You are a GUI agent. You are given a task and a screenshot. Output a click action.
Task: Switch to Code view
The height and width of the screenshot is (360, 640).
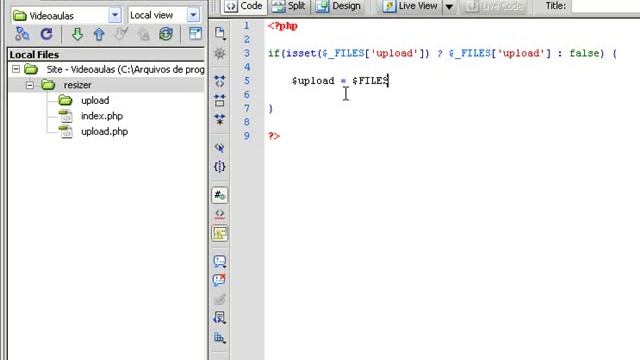pyautogui.click(x=244, y=6)
